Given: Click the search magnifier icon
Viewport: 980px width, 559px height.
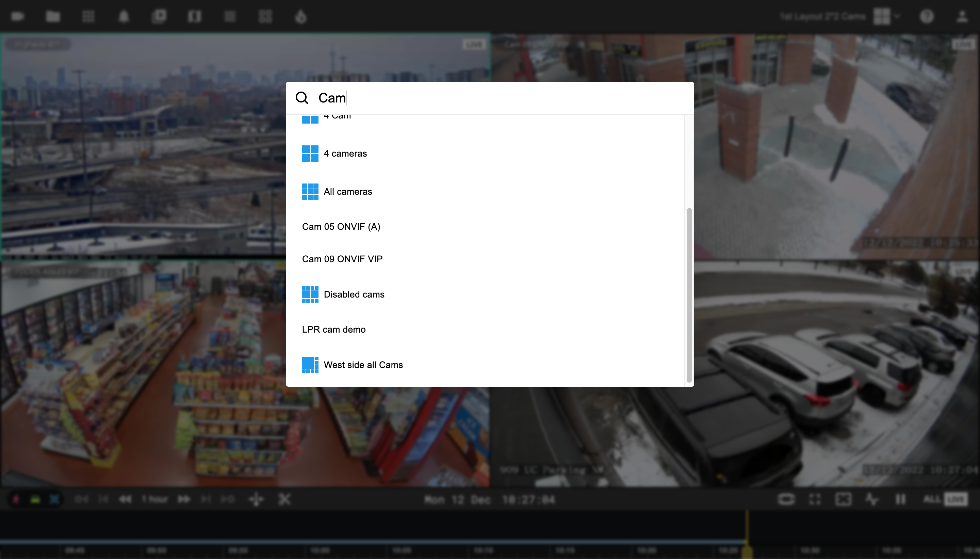Looking at the screenshot, I should [302, 98].
